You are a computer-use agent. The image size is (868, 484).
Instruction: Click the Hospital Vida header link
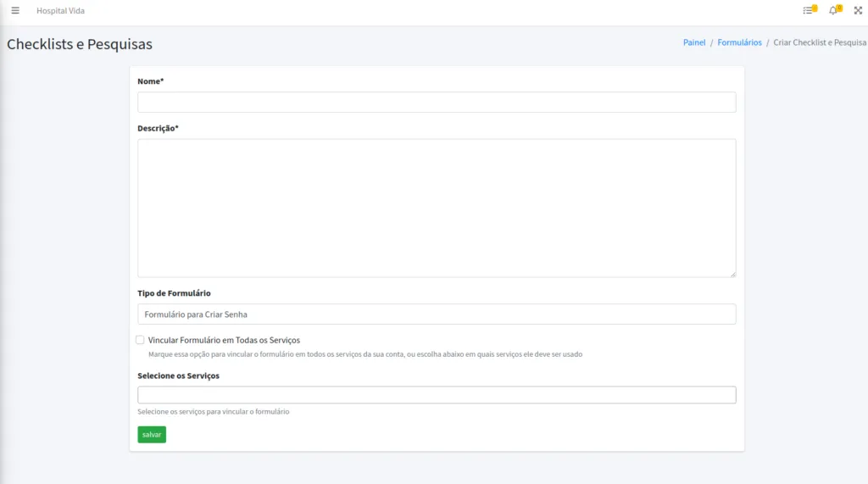click(60, 11)
